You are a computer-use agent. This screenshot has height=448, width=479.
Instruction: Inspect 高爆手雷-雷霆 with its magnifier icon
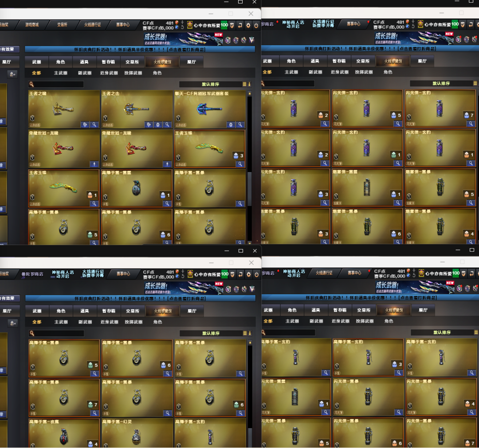click(x=167, y=204)
